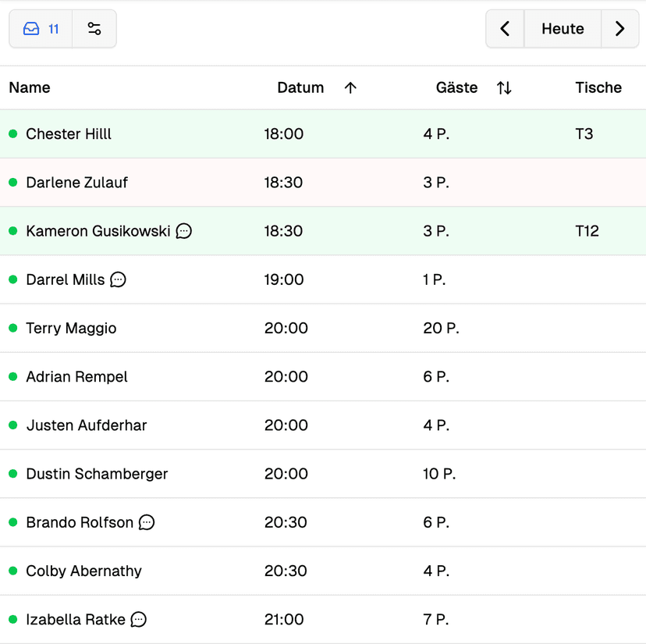Toggle sort arrows beside Gäste column
The width and height of the screenshot is (646, 644).
tap(504, 88)
